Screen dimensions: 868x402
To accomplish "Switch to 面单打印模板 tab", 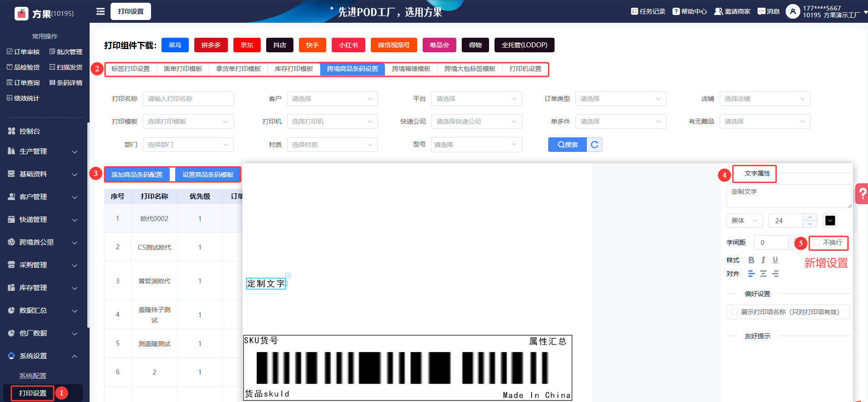I will coord(183,69).
